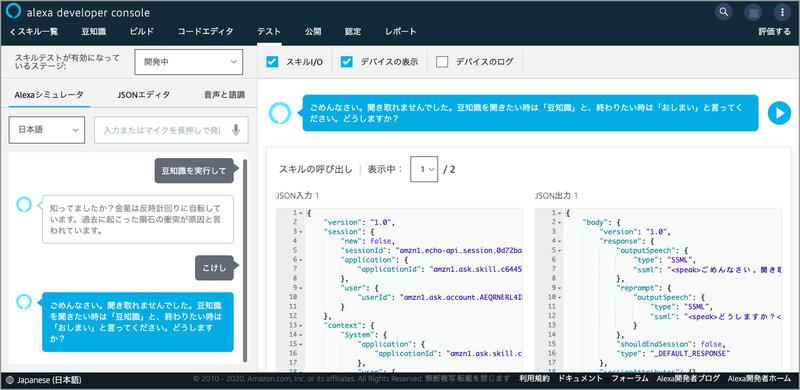Viewport: 800px width, 390px height.
Task: Open the grid apps icon in header
Action: pos(753,12)
